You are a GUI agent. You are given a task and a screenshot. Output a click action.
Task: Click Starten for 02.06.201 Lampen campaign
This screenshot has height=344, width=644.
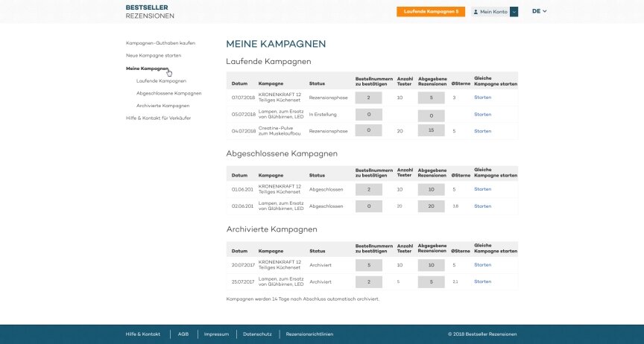tap(482, 206)
